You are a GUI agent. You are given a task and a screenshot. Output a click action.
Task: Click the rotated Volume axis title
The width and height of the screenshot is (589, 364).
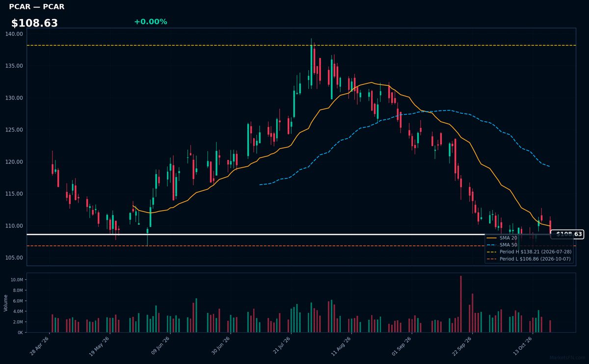click(x=6, y=303)
